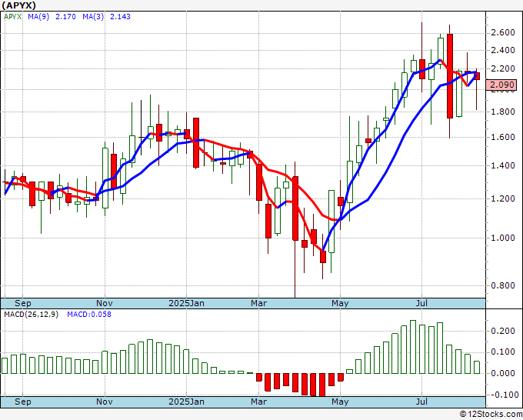Click the 0.100 MACD axis label
Screen dimensions: 523x420
pyautogui.click(x=503, y=352)
